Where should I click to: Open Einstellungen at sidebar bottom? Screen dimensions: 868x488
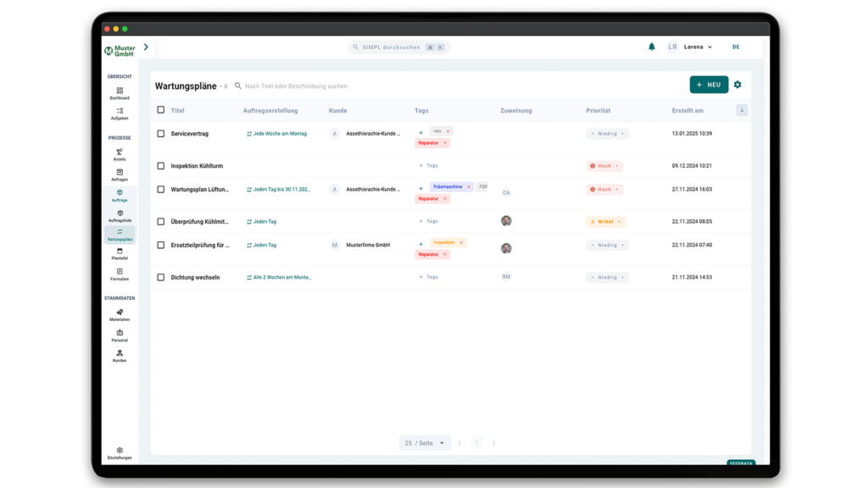[120, 453]
